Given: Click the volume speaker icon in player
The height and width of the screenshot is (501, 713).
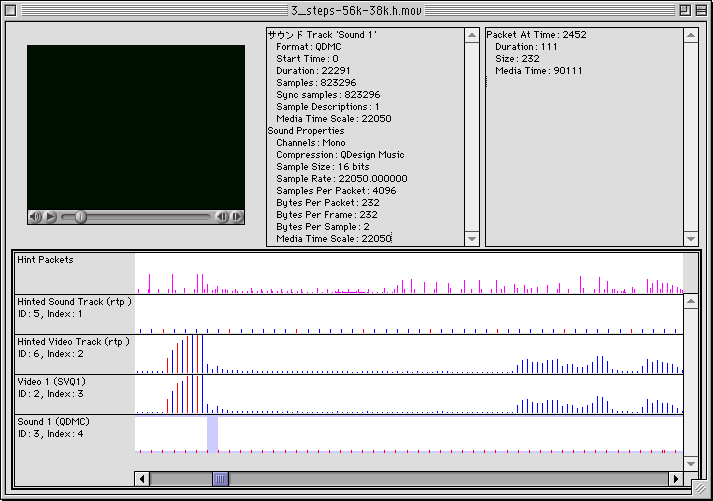Looking at the screenshot, I should point(35,217).
